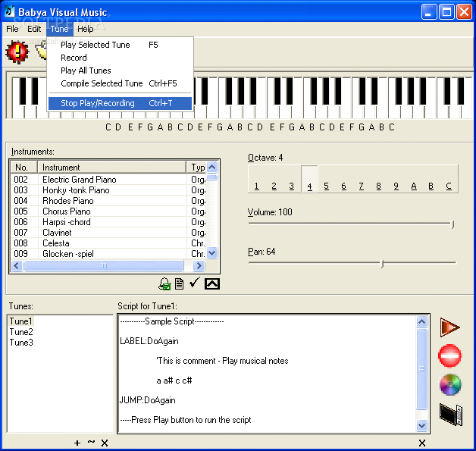This screenshot has width=476, height=451.
Task: Select Glocken-spiel instrument row
Action: [108, 254]
